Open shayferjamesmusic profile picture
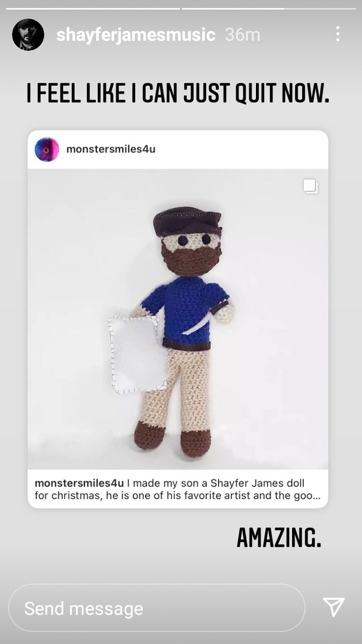The height and width of the screenshot is (644, 362). tap(28, 35)
